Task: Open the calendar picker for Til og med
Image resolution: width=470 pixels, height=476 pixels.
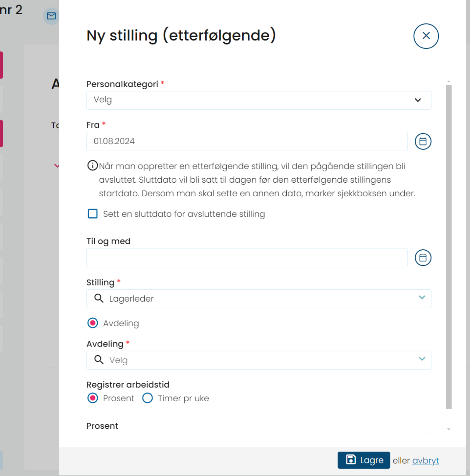Action: tap(423, 258)
